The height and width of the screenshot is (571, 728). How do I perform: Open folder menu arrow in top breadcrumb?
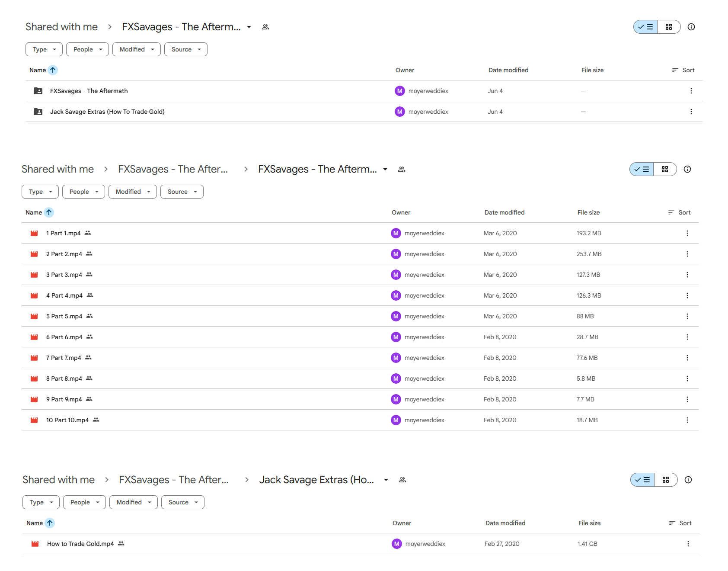[x=249, y=27]
